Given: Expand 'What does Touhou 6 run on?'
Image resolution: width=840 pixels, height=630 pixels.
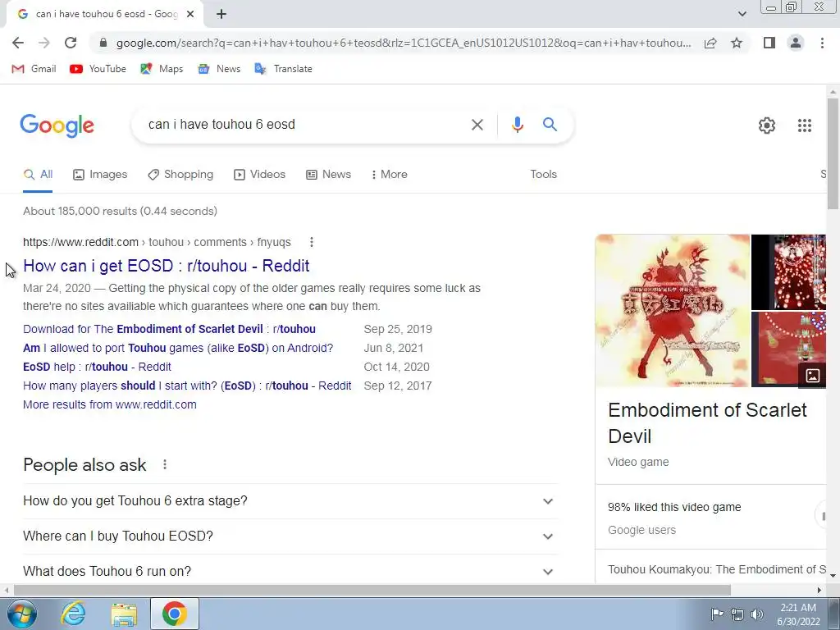Looking at the screenshot, I should pos(290,571).
